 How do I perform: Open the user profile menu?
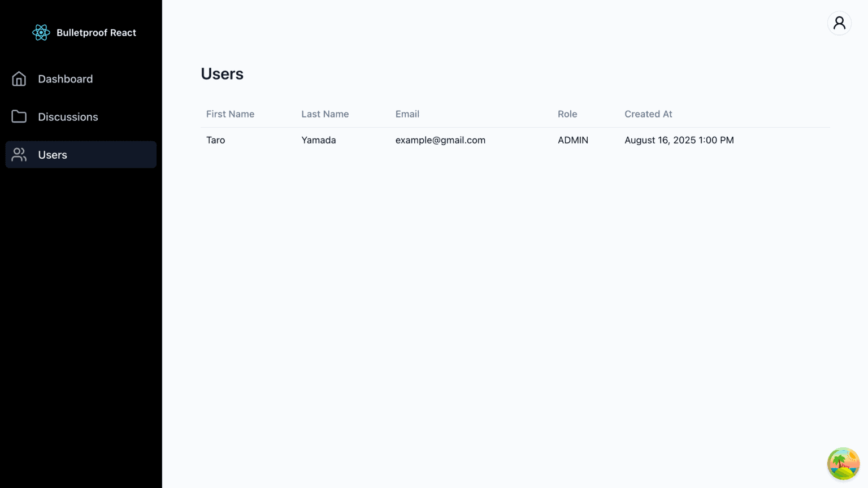coord(839,23)
